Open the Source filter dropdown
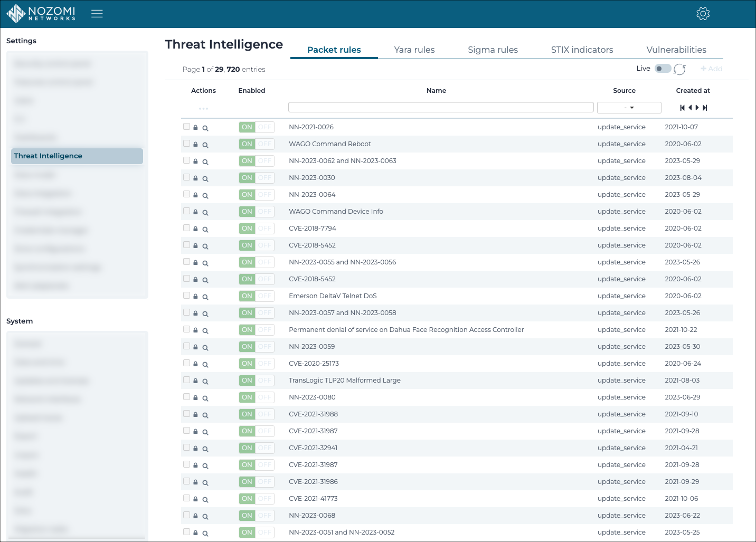The width and height of the screenshot is (756, 542). click(629, 108)
